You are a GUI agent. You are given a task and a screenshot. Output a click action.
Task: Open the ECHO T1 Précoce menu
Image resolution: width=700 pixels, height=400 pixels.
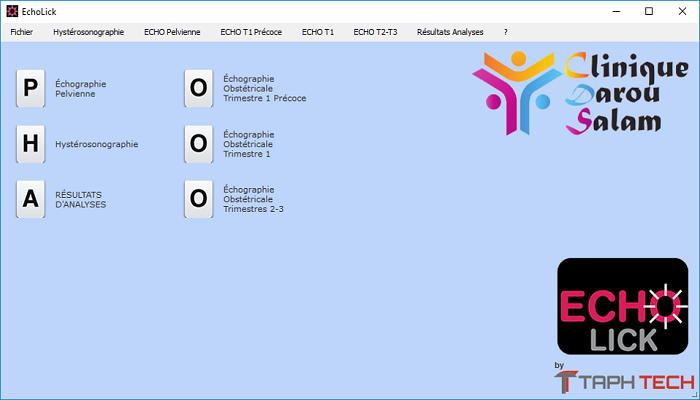[x=251, y=32]
